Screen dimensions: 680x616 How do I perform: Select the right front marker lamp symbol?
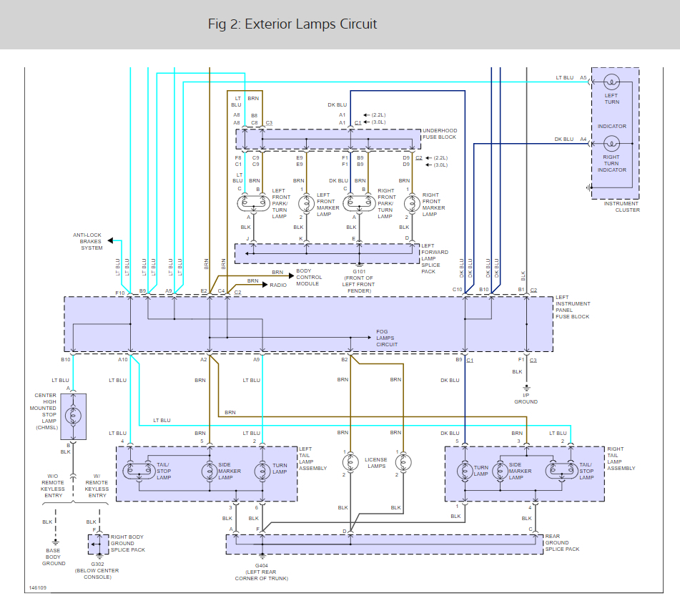412,203
